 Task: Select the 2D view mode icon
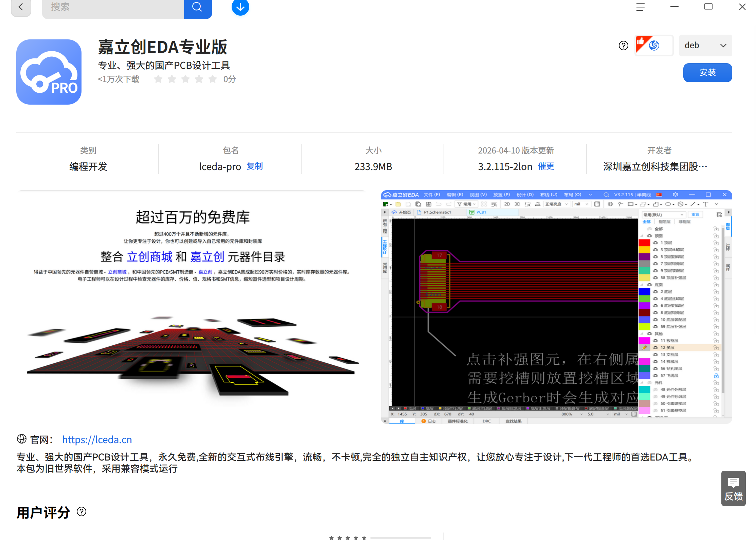[x=507, y=204]
